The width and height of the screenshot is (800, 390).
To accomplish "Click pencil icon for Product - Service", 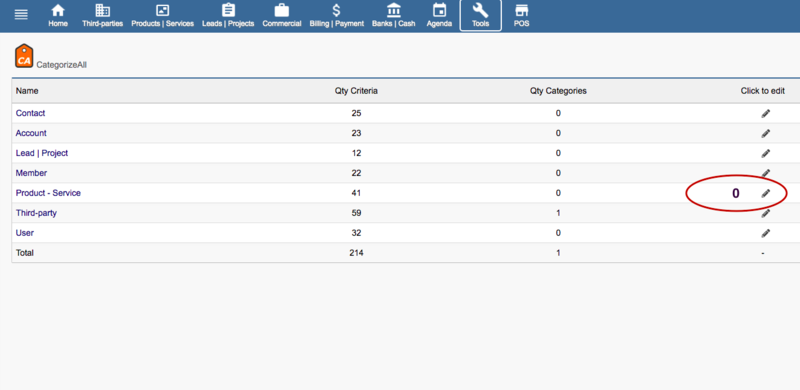I will coord(765,193).
